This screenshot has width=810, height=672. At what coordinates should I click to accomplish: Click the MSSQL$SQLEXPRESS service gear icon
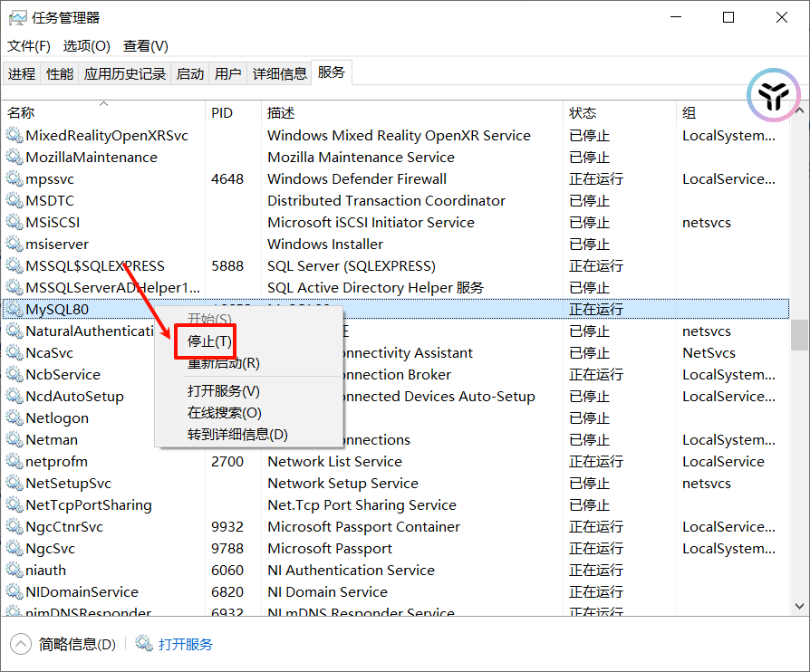click(x=14, y=265)
